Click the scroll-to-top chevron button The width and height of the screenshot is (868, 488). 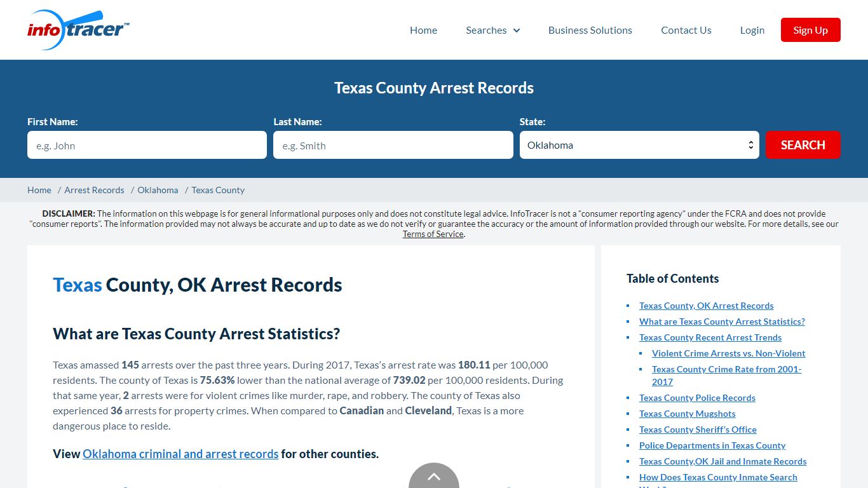point(434,476)
